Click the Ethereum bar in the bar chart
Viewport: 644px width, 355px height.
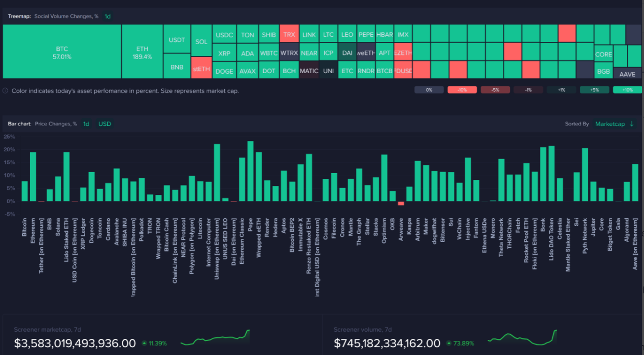[x=33, y=177]
